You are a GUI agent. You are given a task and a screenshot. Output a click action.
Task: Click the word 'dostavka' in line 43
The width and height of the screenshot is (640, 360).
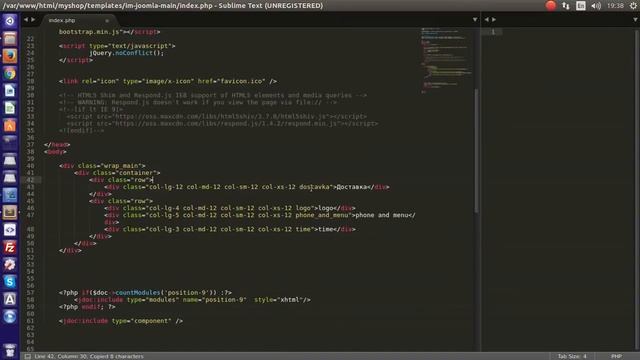[x=314, y=187]
